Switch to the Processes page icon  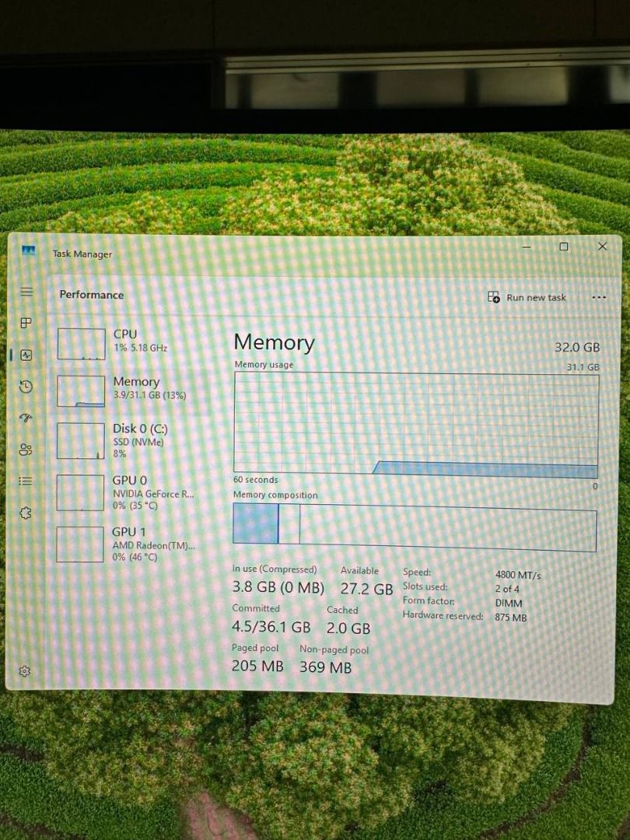point(26,323)
